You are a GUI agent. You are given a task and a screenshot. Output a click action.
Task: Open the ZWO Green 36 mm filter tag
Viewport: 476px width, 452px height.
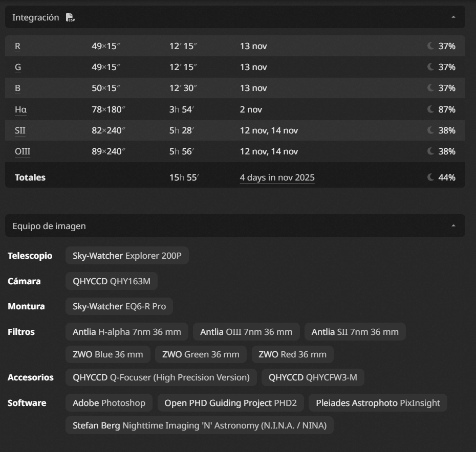pyautogui.click(x=201, y=354)
